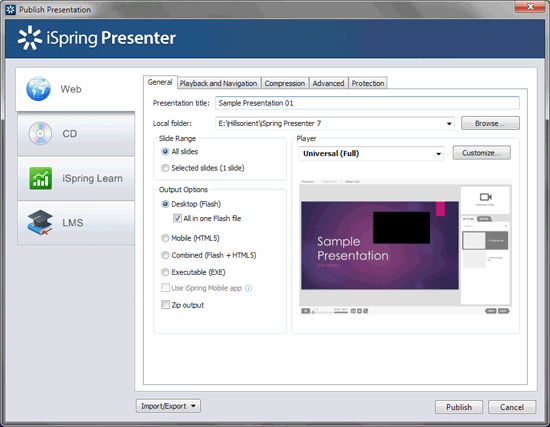The width and height of the screenshot is (550, 427).
Task: Click the Sample Presentation slide preview
Action: coord(380,245)
